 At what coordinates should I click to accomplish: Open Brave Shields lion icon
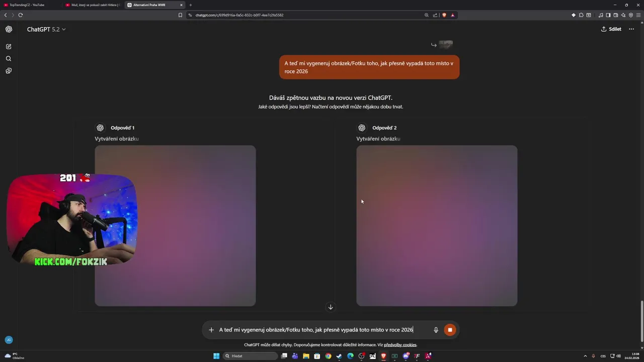pyautogui.click(x=444, y=15)
